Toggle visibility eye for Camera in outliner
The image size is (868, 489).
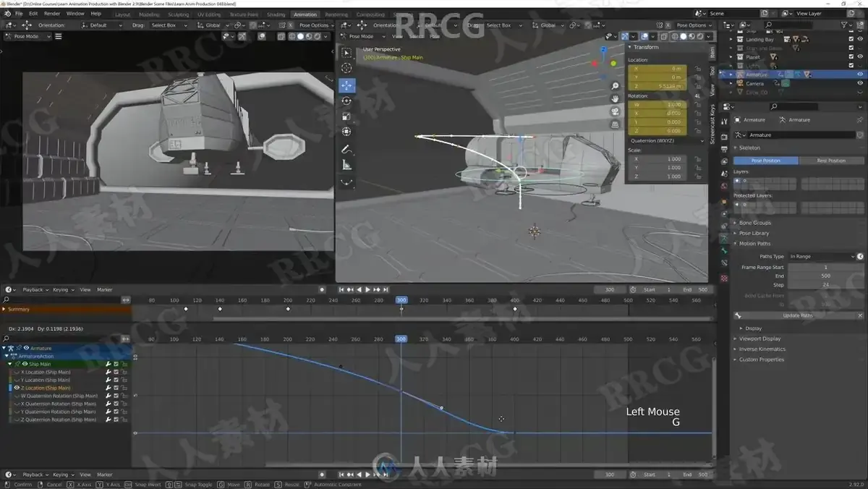click(860, 83)
